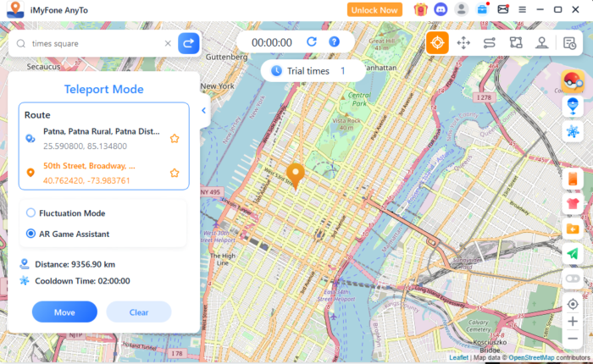Click coordinates 40.762420, -73.983761

[x=86, y=180]
